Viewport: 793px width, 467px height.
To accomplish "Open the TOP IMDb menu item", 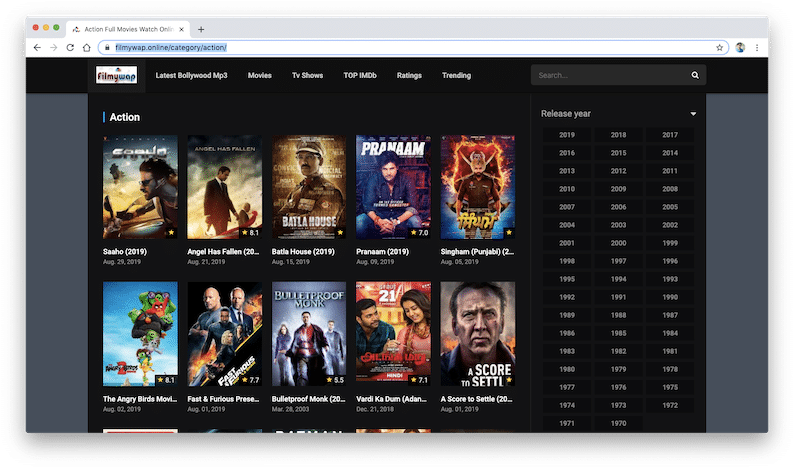I will click(360, 75).
